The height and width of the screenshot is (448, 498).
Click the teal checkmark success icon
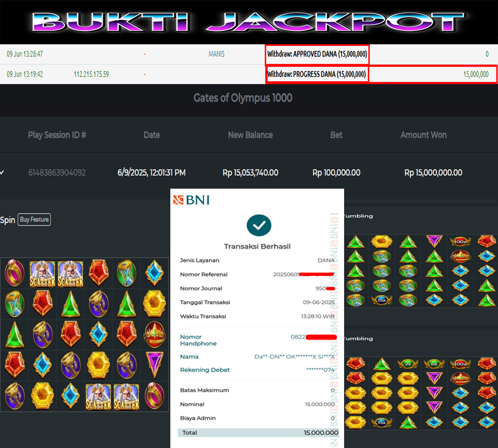click(259, 225)
